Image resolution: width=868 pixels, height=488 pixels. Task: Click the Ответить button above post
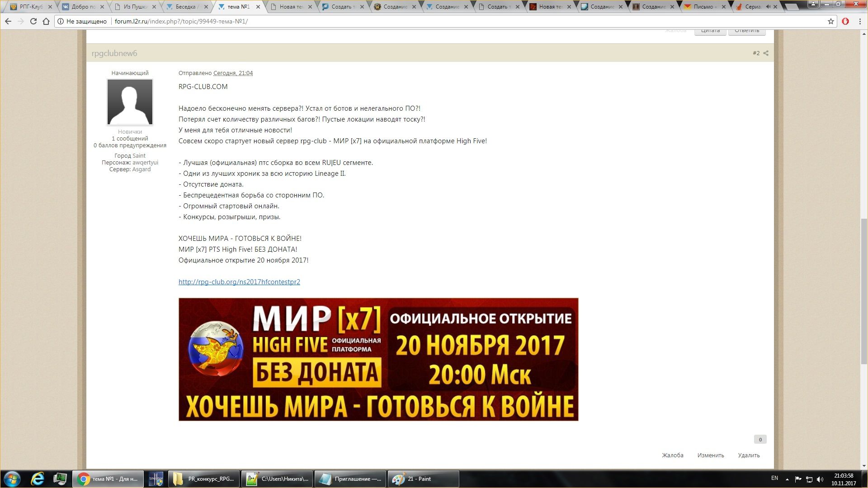tap(747, 31)
